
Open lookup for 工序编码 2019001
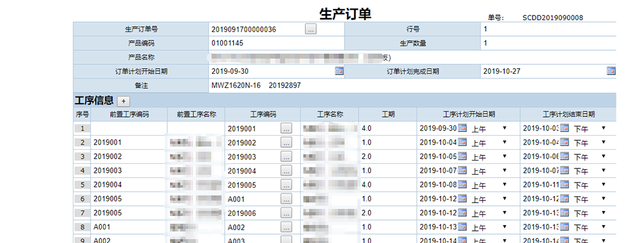point(287,129)
